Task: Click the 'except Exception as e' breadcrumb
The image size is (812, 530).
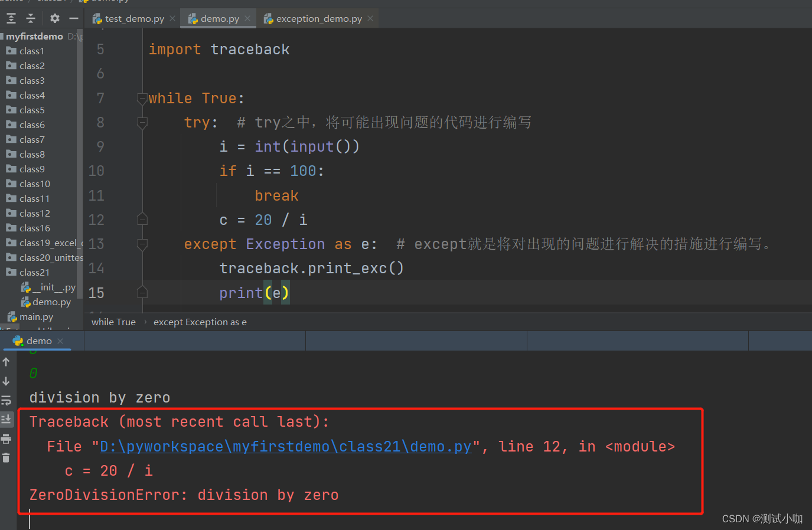Action: tap(200, 322)
